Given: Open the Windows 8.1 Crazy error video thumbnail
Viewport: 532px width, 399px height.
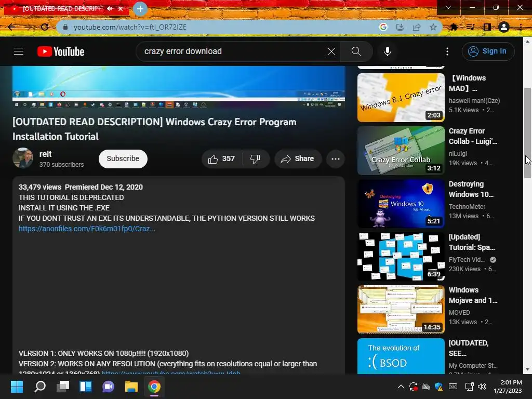Looking at the screenshot, I should pos(401,97).
